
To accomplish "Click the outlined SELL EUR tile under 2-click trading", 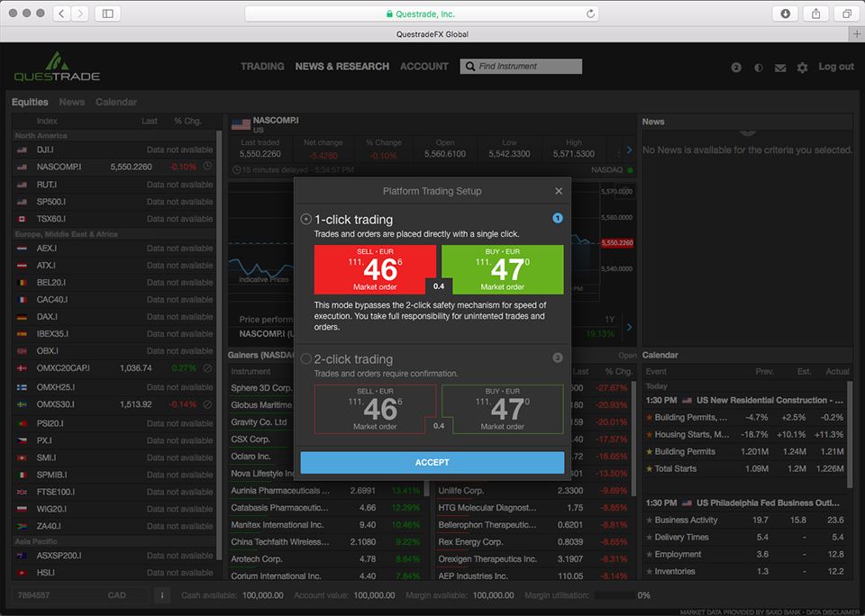I will (375, 409).
